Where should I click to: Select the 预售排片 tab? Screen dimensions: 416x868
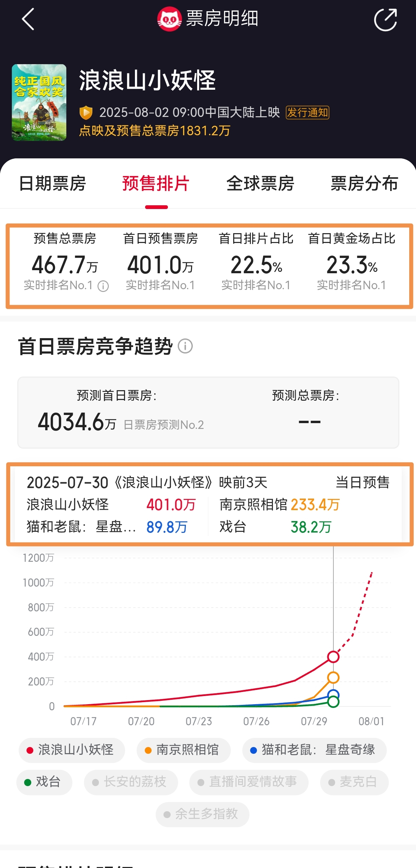pyautogui.click(x=156, y=184)
